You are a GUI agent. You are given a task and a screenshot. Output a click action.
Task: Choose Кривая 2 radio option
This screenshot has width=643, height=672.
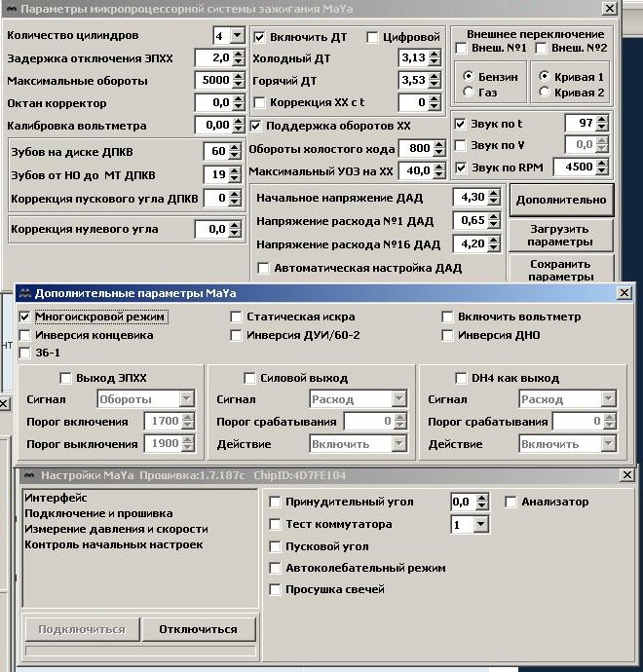point(545,93)
